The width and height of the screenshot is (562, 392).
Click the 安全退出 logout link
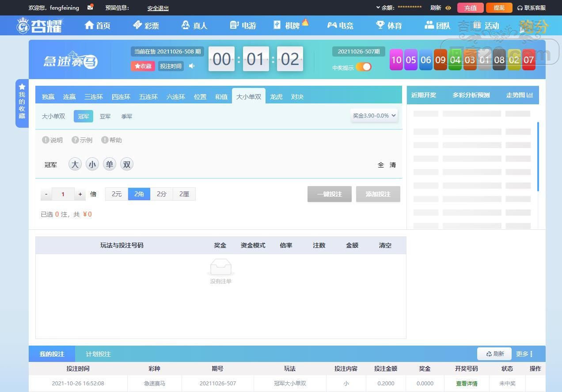[158, 8]
